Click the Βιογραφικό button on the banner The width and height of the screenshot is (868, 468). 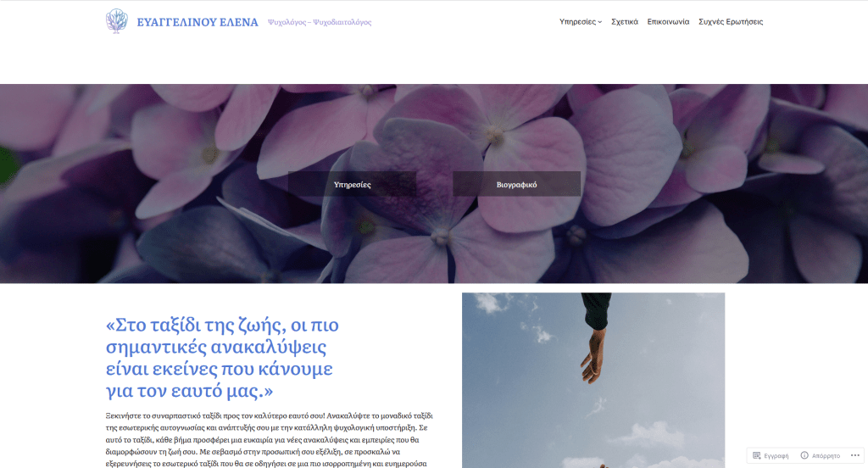(516, 184)
